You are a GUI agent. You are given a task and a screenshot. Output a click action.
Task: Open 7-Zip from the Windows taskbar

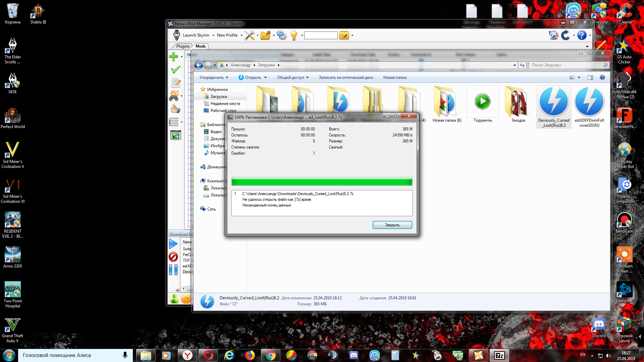click(x=499, y=355)
